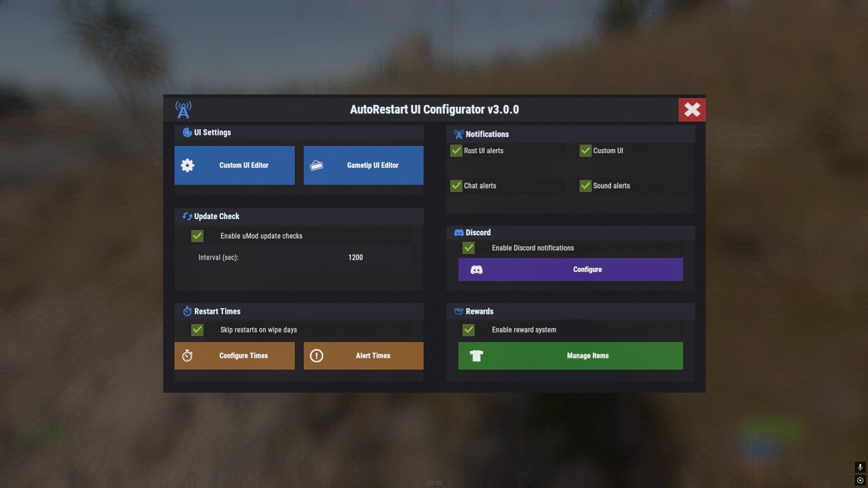Click the 'Interval (sec):' label
This screenshot has width=868, height=488.
coord(218,258)
